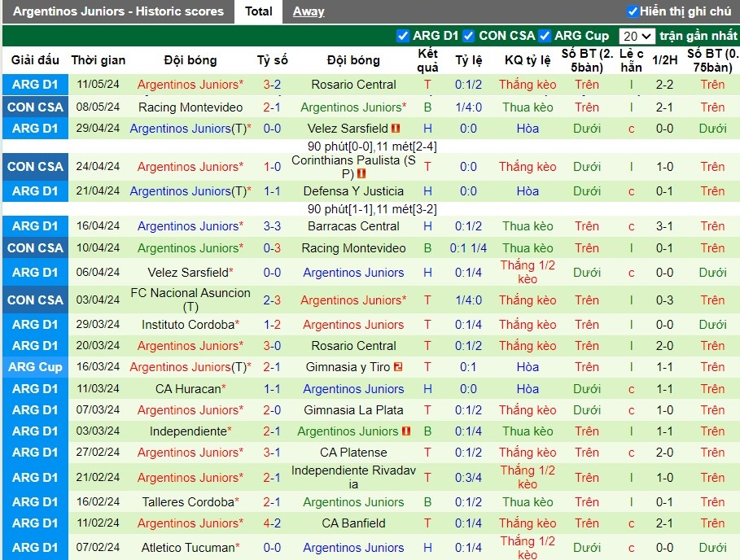The width and height of the screenshot is (740, 560).
Task: Open Racing Montevideo team on 08/05/24 match
Action: (x=190, y=107)
